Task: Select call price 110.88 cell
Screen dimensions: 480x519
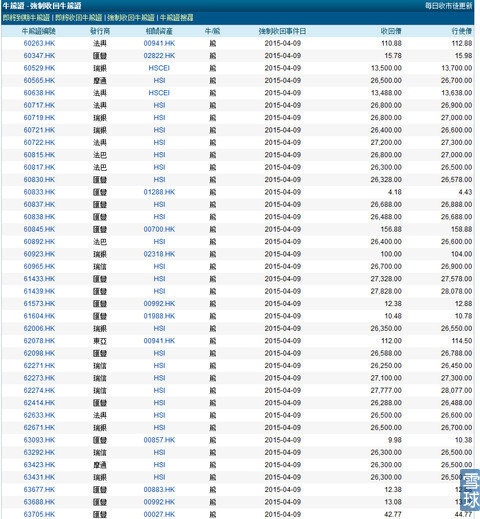Action: pos(391,43)
